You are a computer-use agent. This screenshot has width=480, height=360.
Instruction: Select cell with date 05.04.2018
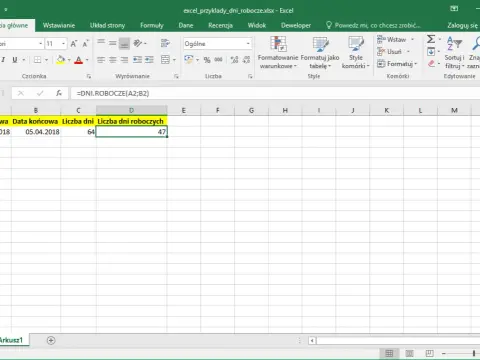[36, 132]
